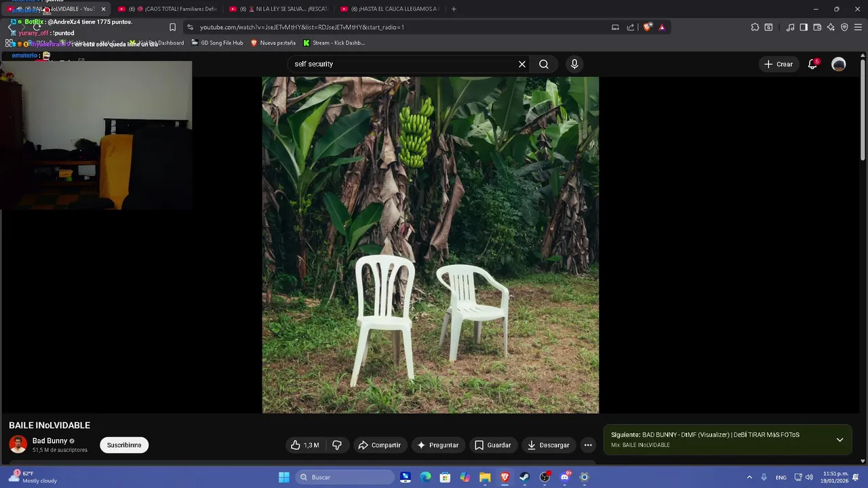Open Microsoft Edge from the taskbar
Image resolution: width=868 pixels, height=488 pixels.
pos(425,477)
